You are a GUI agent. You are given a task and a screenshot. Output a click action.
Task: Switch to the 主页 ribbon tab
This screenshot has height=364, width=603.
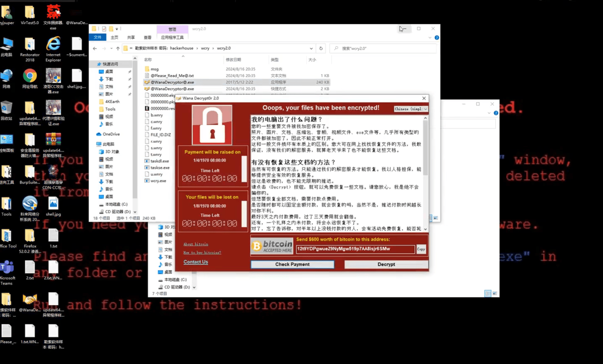(114, 38)
